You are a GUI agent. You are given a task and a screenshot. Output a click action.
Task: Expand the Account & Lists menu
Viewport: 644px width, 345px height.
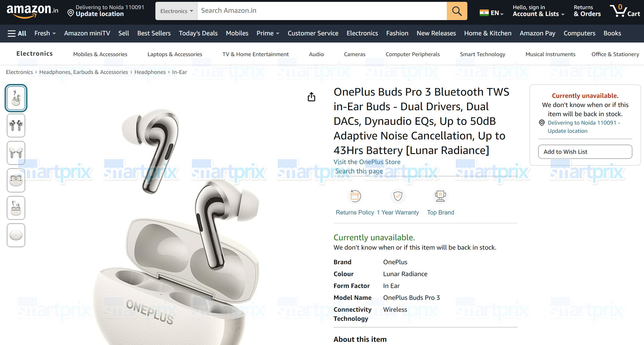[x=538, y=11]
